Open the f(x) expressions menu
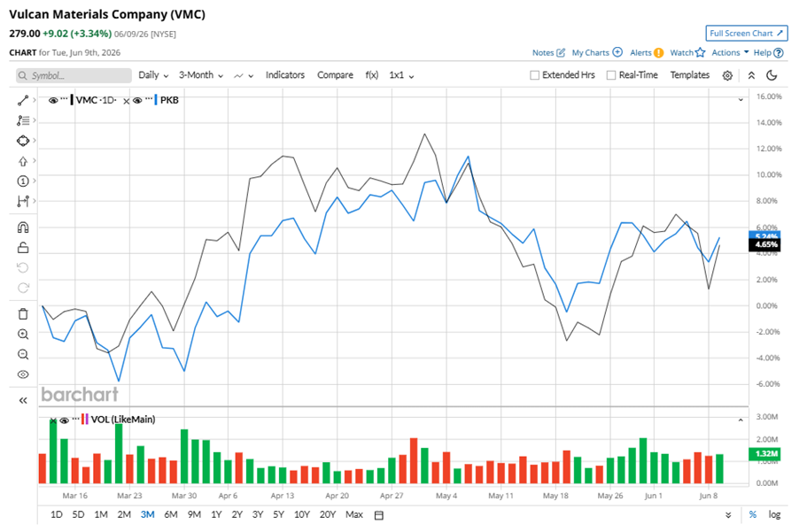 (371, 75)
